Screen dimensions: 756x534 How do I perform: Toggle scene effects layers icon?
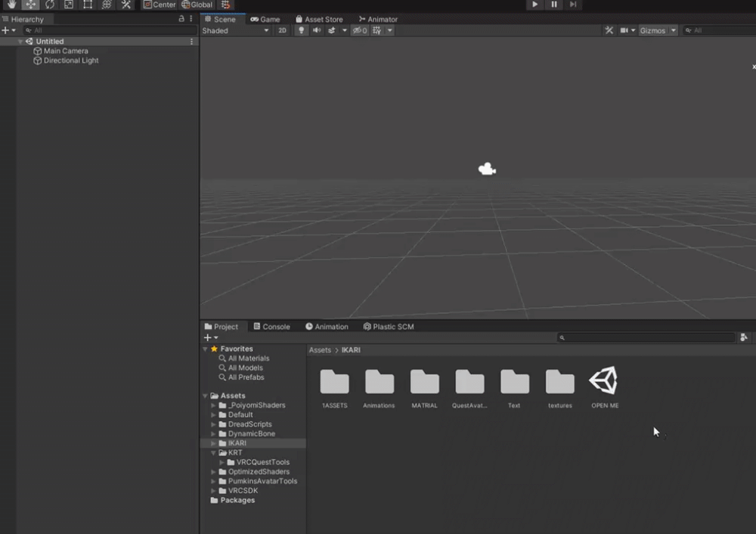click(332, 30)
